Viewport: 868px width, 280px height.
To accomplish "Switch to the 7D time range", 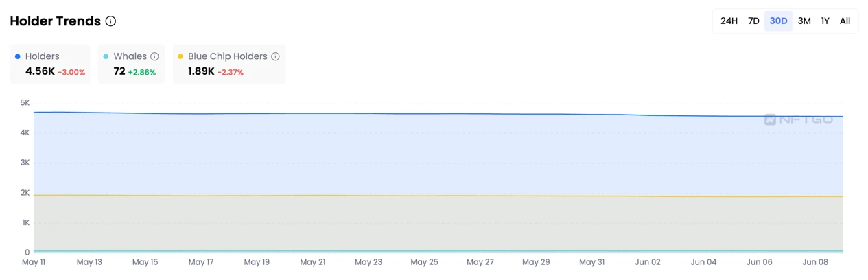I will click(x=753, y=21).
